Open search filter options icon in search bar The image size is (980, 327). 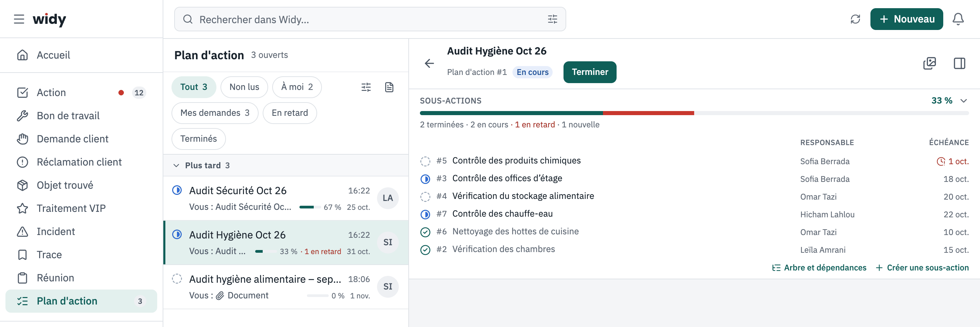point(552,19)
